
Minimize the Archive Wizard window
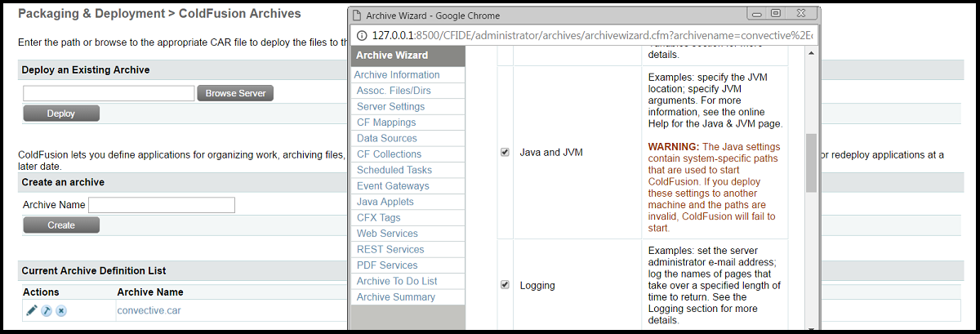pyautogui.click(x=755, y=14)
